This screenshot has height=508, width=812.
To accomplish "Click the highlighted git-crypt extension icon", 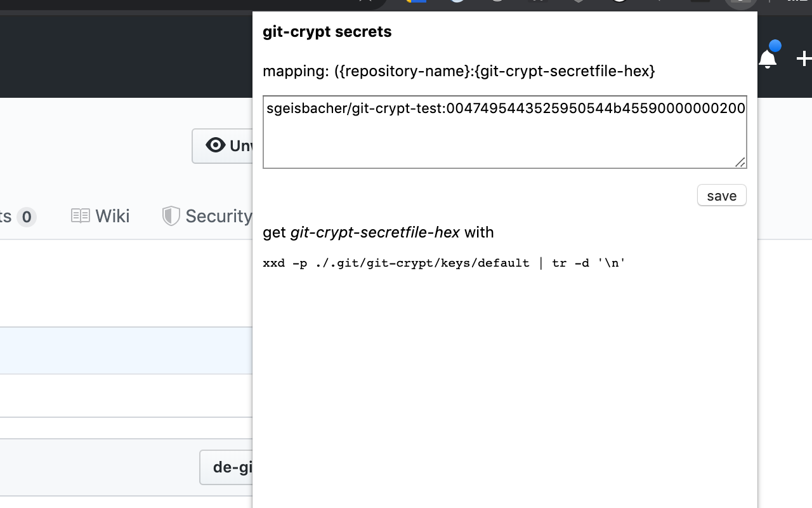I will pyautogui.click(x=740, y=4).
